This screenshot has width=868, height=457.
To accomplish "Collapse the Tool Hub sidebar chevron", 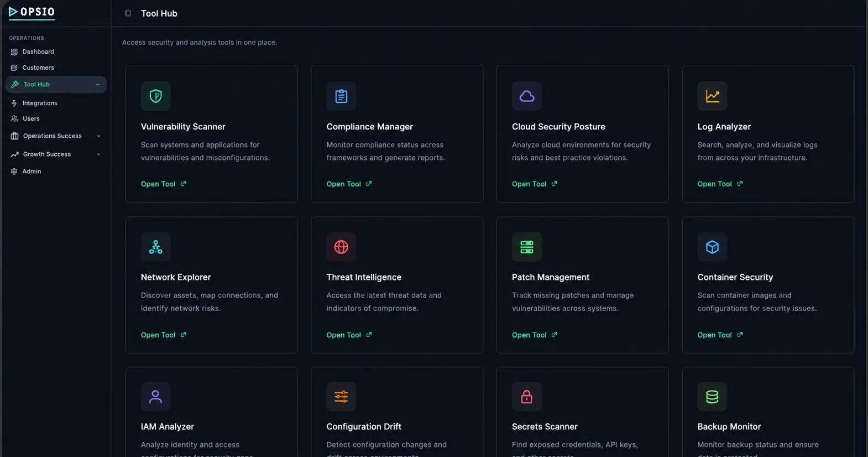I will coord(98,85).
